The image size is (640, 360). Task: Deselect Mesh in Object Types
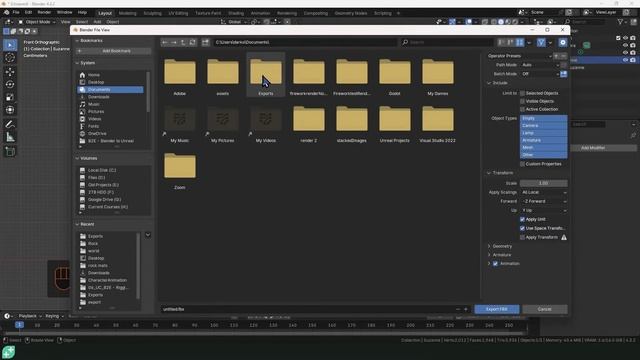(544, 147)
